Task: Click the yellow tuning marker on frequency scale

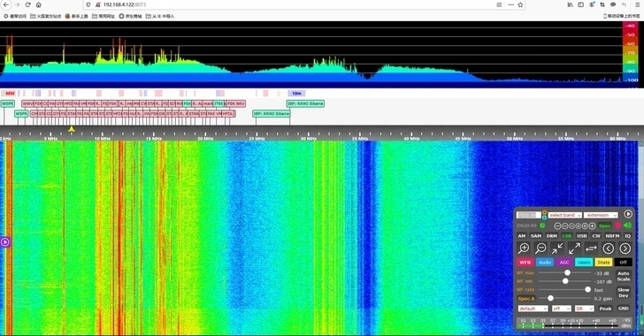Action: point(72,129)
